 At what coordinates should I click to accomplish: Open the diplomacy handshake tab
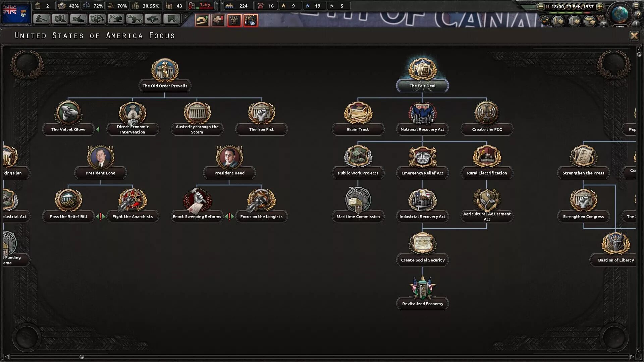tap(79, 19)
